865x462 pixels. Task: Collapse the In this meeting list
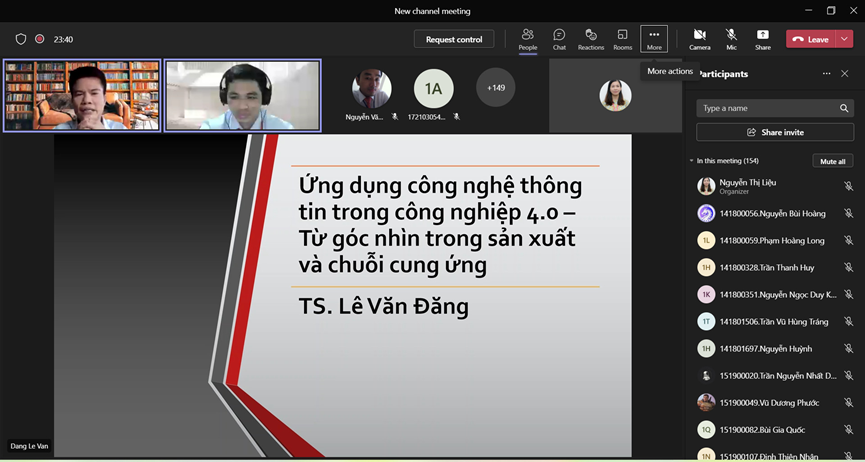click(x=691, y=161)
